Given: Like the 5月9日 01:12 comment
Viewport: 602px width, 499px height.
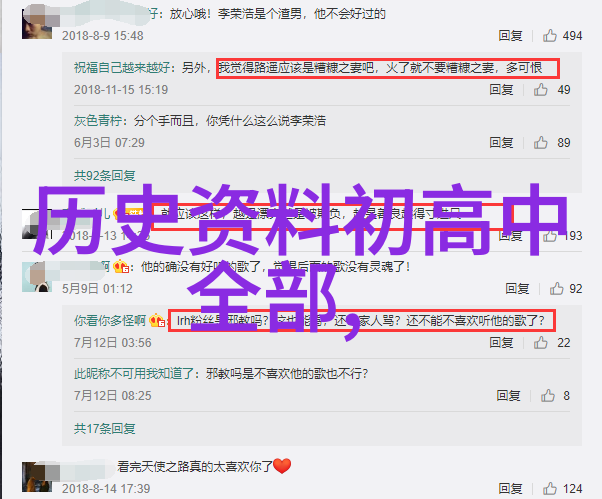Looking at the screenshot, I should (x=556, y=288).
